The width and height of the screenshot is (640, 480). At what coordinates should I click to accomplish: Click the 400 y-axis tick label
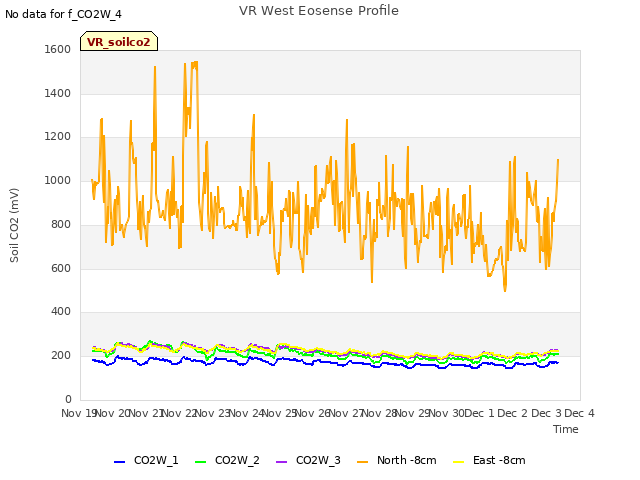click(61, 312)
